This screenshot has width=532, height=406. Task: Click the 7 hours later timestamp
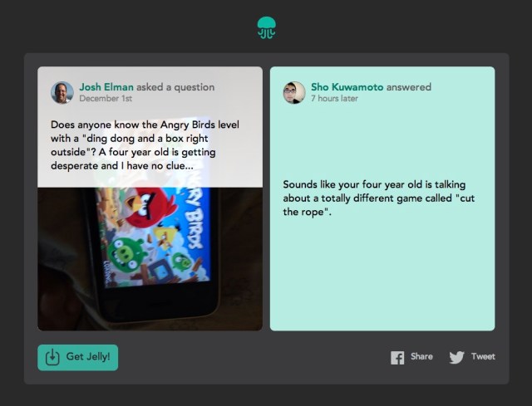pyautogui.click(x=334, y=98)
